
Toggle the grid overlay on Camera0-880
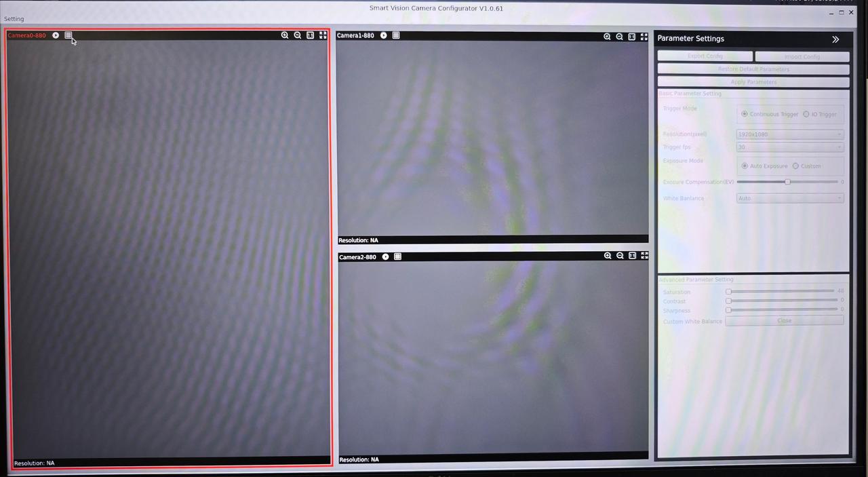point(68,35)
